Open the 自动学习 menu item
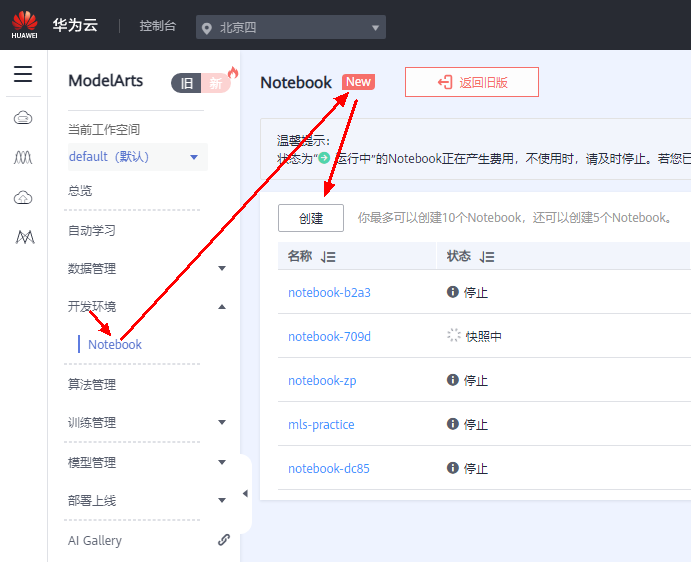 point(92,231)
